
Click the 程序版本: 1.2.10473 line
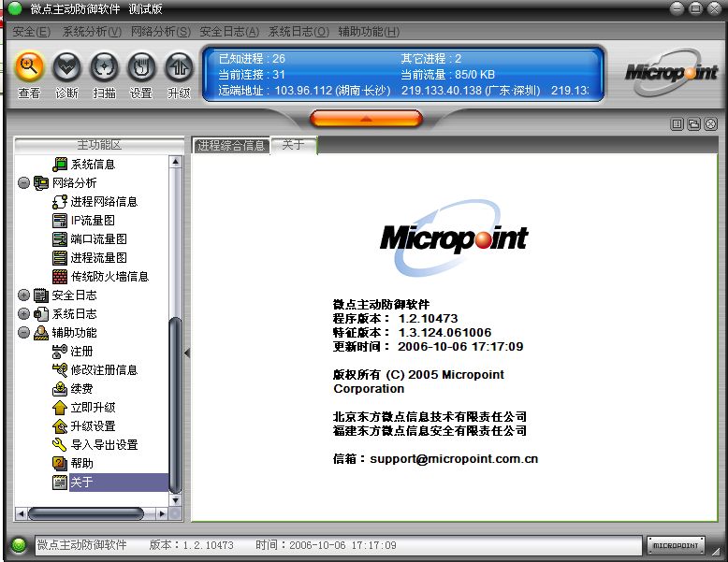click(395, 318)
